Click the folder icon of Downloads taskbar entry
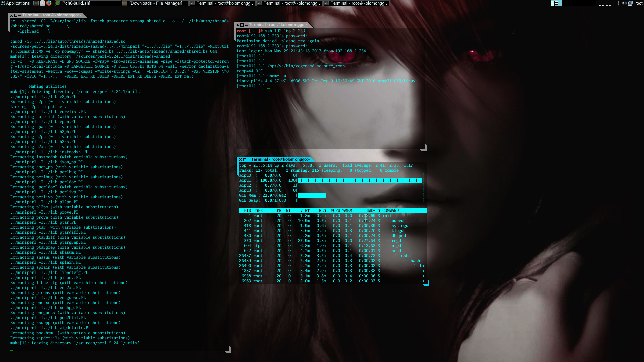Image resolution: width=644 pixels, height=362 pixels. coord(125,3)
